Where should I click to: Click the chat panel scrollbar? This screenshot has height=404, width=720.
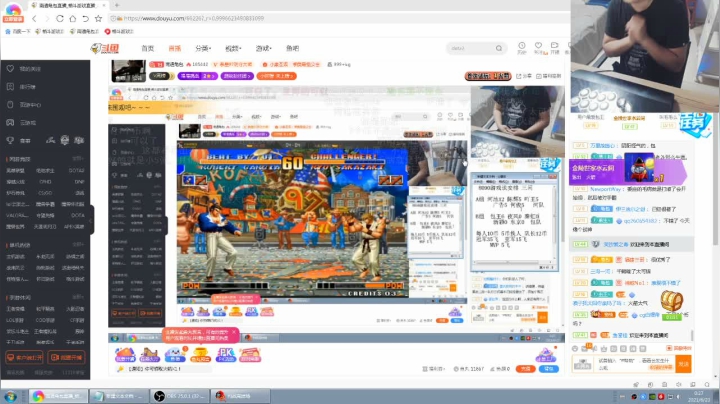693,335
